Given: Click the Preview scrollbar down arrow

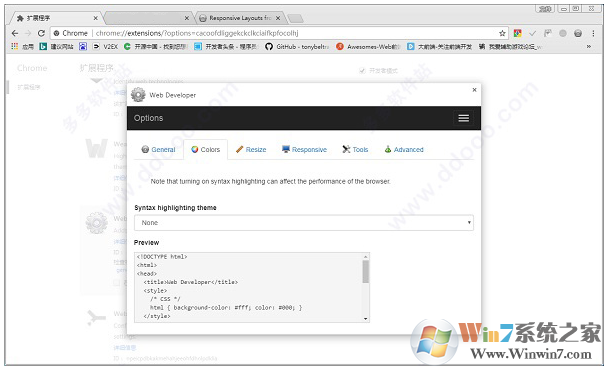Looking at the screenshot, I should click(x=365, y=318).
